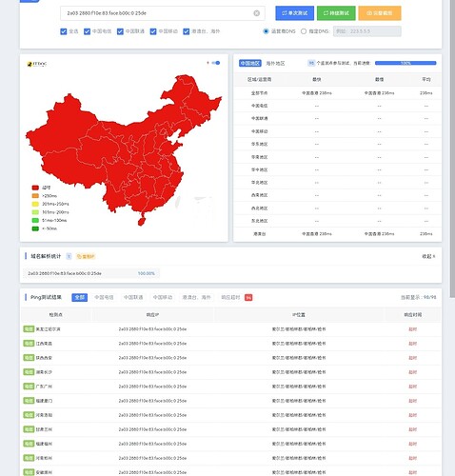This screenshot has width=455, height=476.
Task: Toggle the 全选 select-all checkbox
Action: (64, 31)
